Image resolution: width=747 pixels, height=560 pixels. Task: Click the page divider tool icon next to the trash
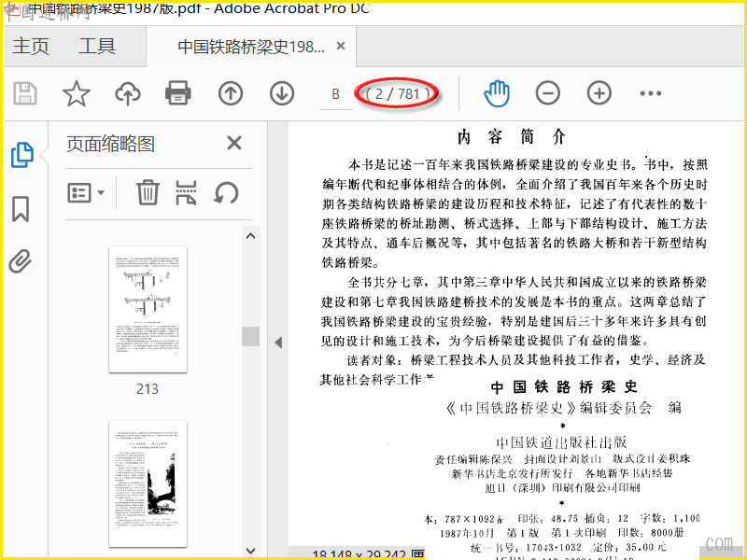click(x=186, y=193)
